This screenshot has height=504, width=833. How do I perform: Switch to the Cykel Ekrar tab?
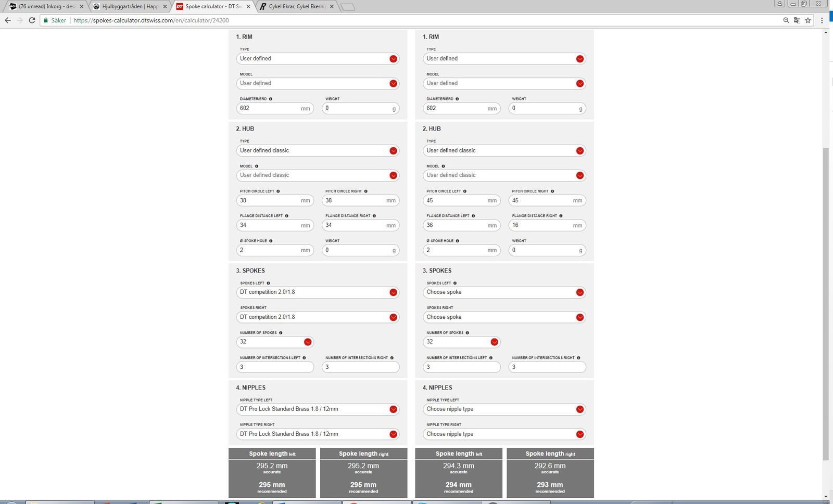(x=296, y=6)
